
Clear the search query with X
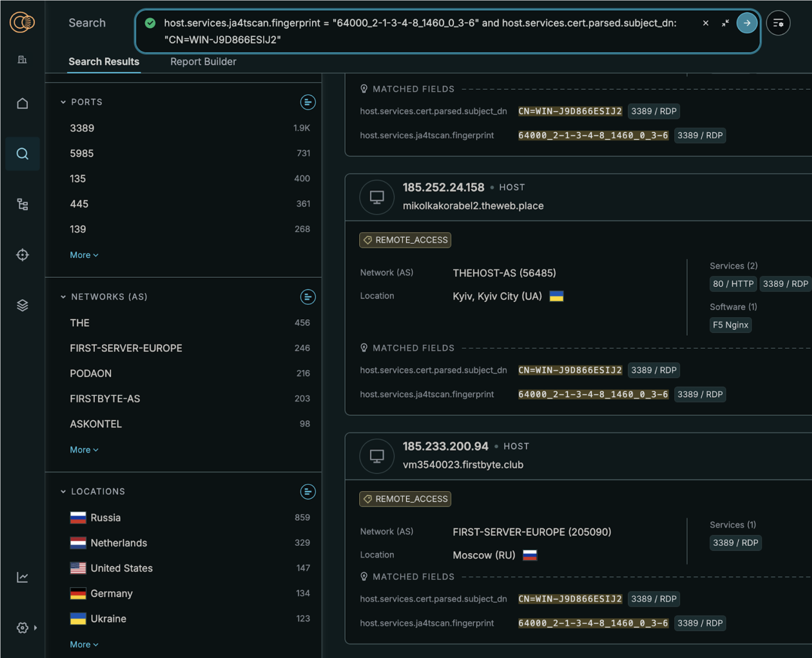tap(706, 23)
